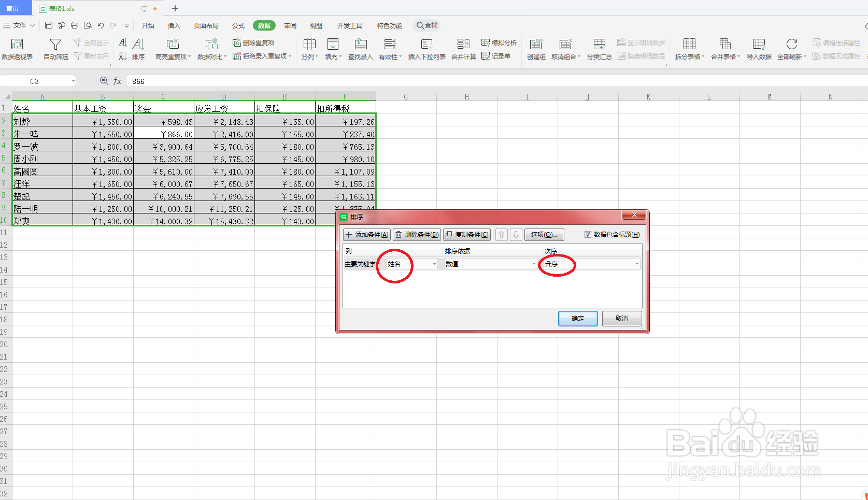Move sort condition down with arrow
Screen dimensions: 868x500
[x=516, y=235]
